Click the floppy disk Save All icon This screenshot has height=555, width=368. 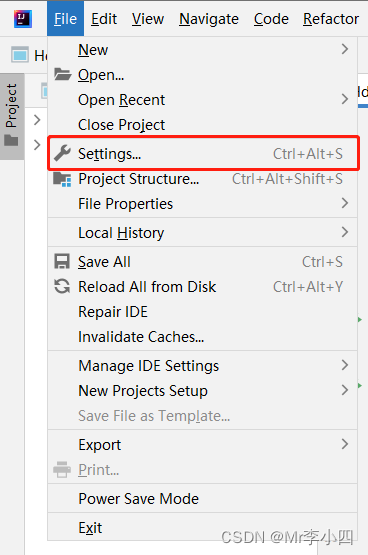(x=62, y=262)
